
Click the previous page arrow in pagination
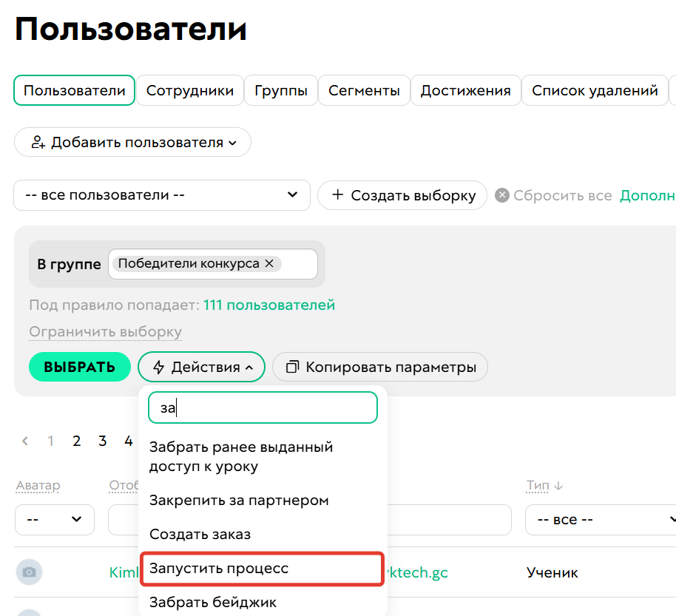pos(24,441)
